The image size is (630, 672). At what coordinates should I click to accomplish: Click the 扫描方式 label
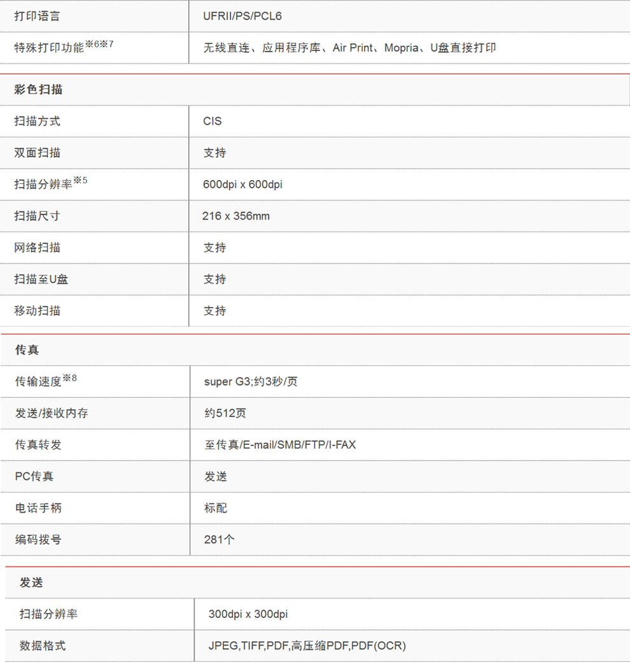pyautogui.click(x=37, y=122)
